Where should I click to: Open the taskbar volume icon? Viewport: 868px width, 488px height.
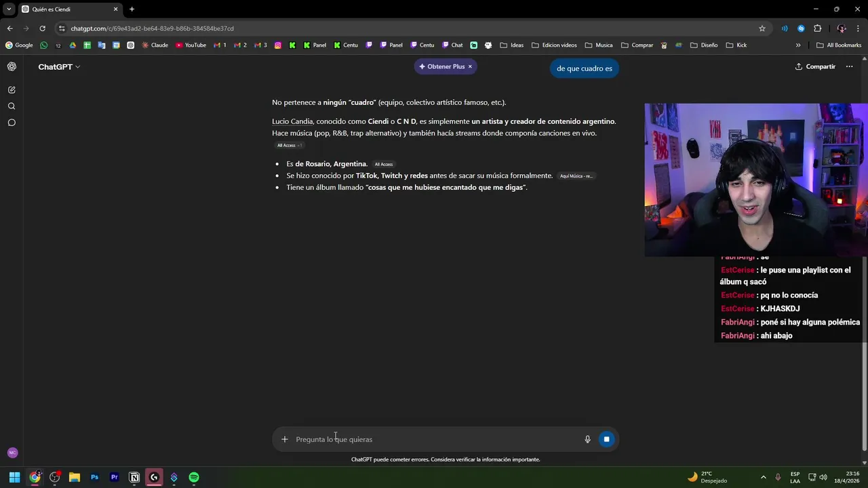click(823, 477)
